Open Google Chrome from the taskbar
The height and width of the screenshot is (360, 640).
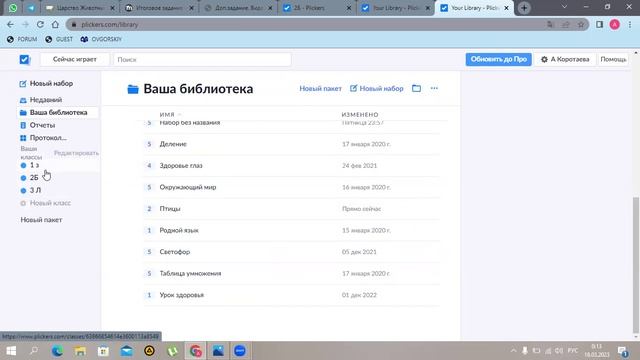pyautogui.click(x=196, y=351)
